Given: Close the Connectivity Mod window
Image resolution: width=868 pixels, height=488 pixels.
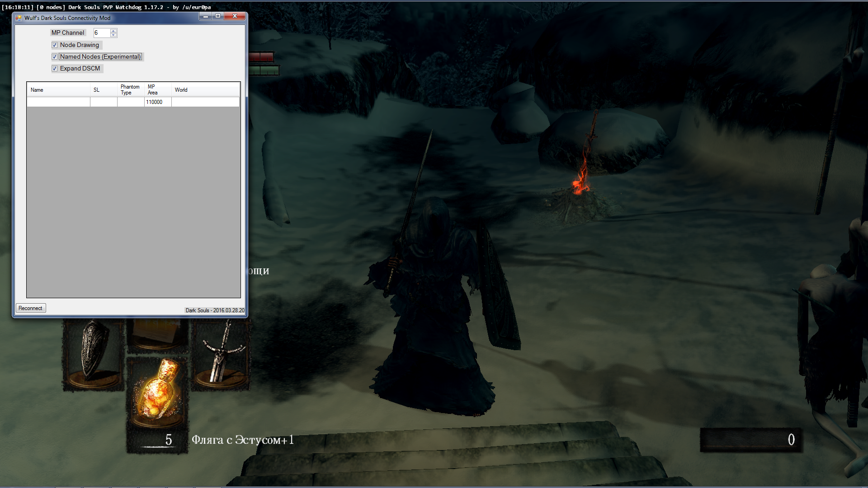Looking at the screenshot, I should point(235,16).
